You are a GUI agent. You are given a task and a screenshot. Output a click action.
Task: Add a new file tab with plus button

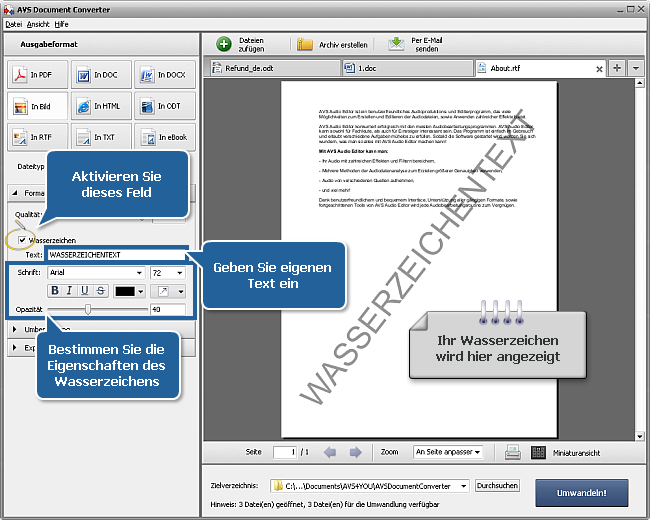click(617, 68)
